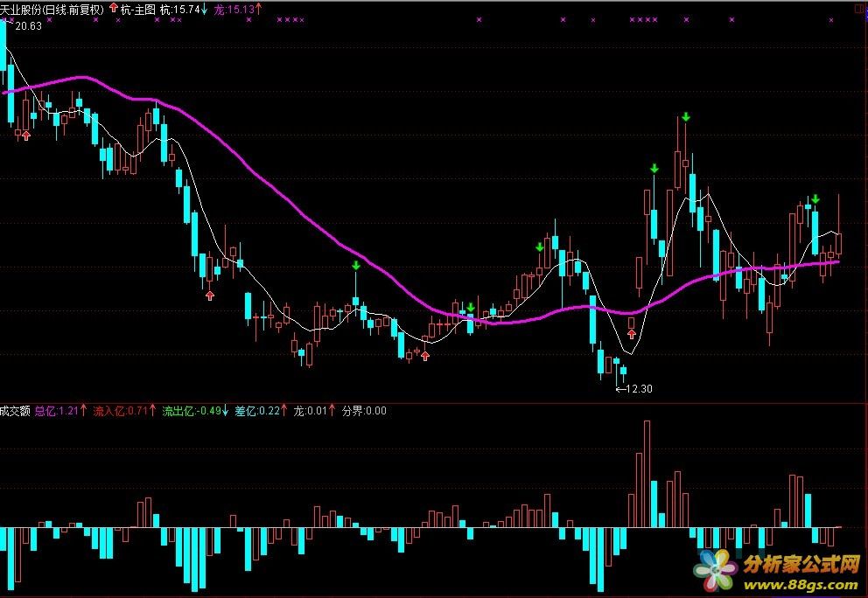Click red buy arrow nearest the 12.30 label
The image size is (868, 598).
632,334
